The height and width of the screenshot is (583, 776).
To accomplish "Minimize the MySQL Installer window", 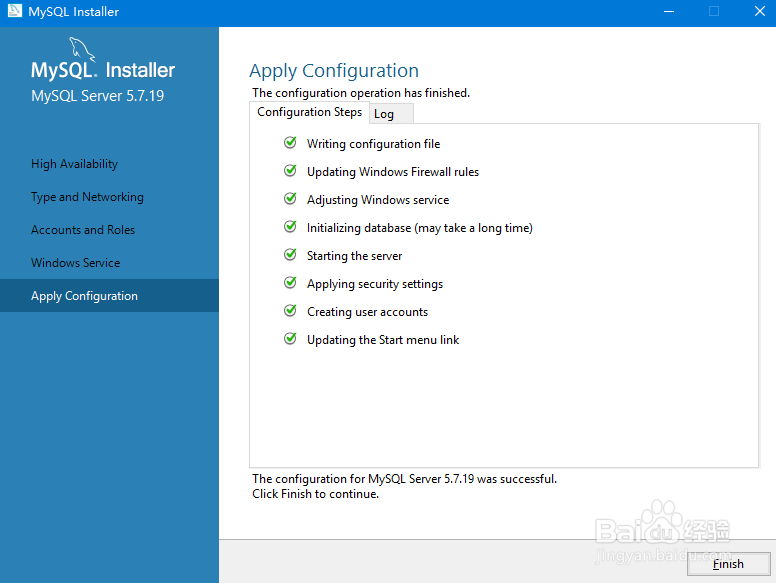I will 669,11.
